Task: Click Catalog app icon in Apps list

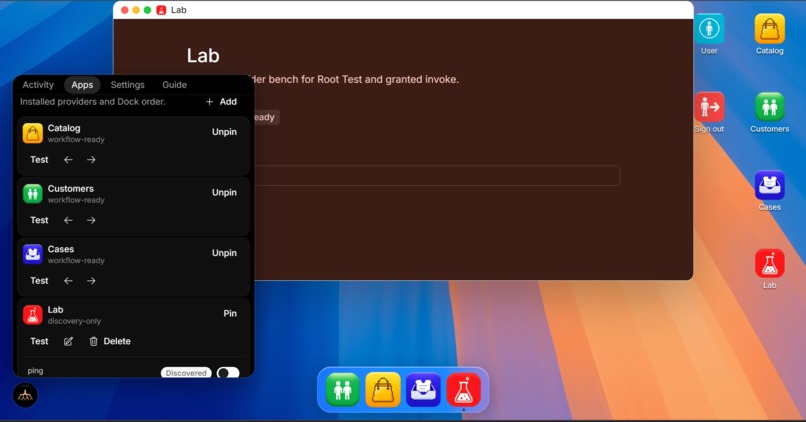Action: (x=32, y=133)
